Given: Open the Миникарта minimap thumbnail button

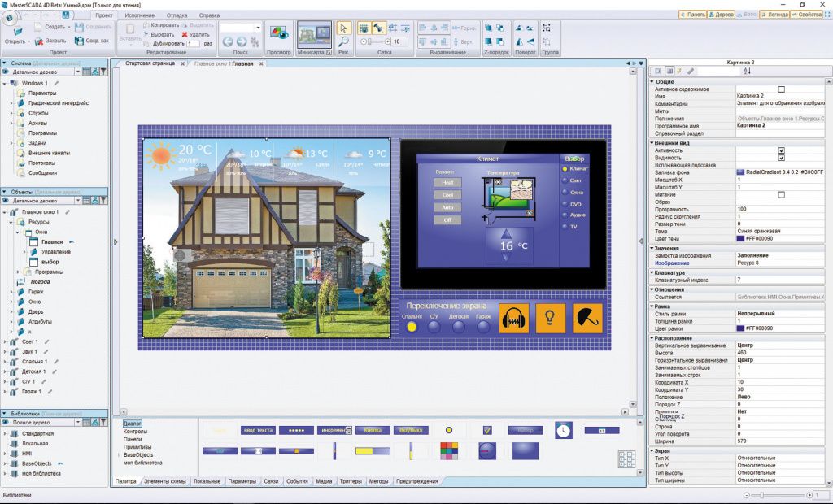Looking at the screenshot, I should tap(314, 34).
